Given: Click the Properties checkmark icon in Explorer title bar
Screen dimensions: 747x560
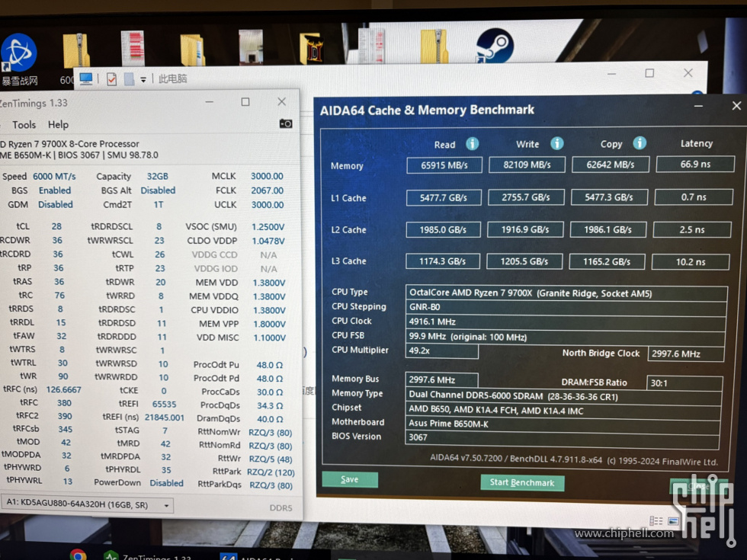Looking at the screenshot, I should tap(111, 79).
